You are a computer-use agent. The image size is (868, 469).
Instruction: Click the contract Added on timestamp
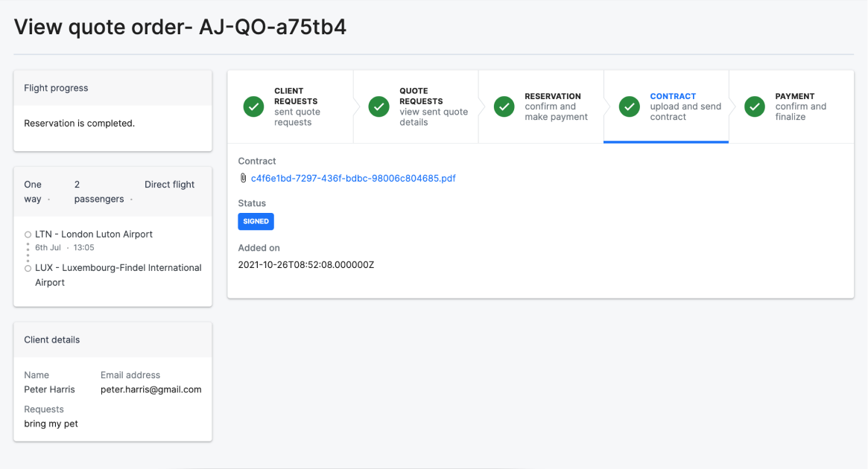coord(305,264)
